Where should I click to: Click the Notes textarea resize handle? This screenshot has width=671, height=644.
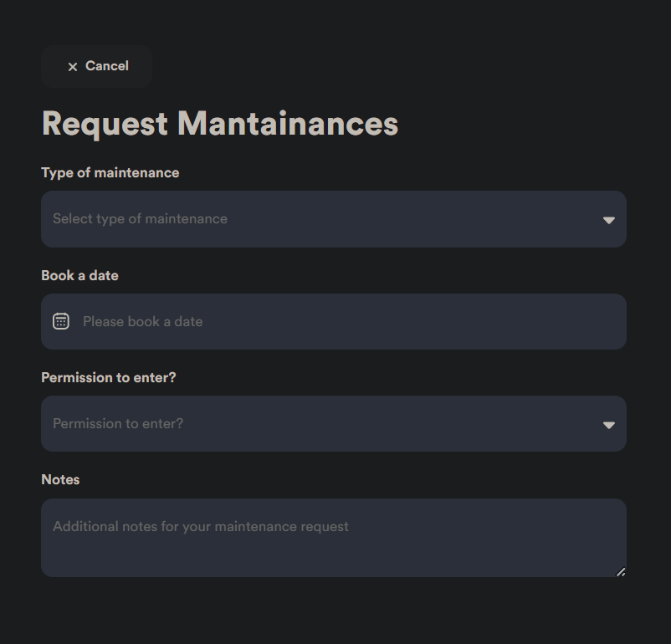[x=620, y=572]
